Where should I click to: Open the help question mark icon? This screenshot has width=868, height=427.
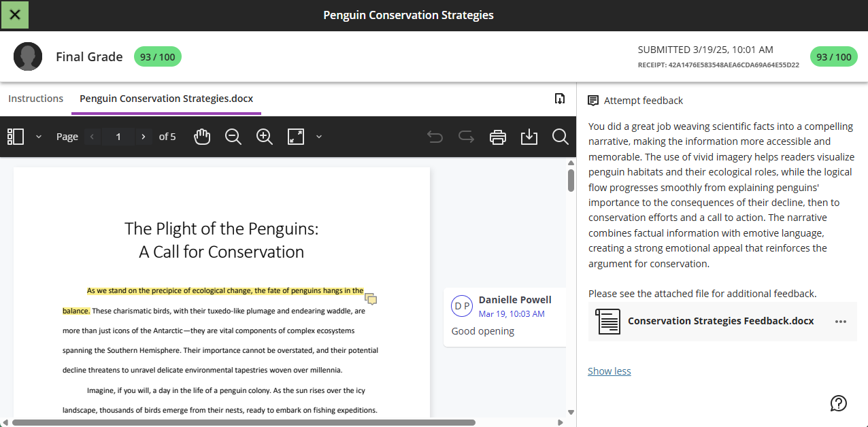[x=839, y=403]
